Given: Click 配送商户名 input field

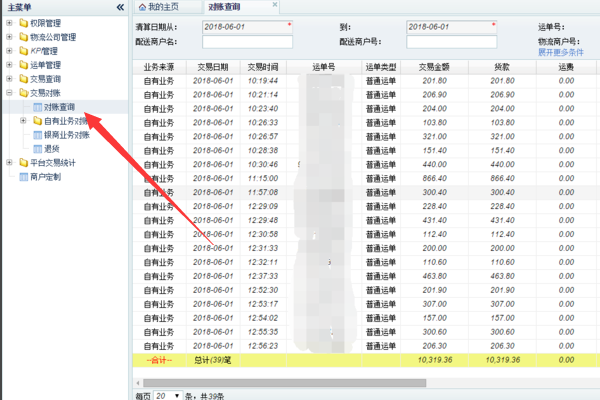Looking at the screenshot, I should (x=247, y=42).
